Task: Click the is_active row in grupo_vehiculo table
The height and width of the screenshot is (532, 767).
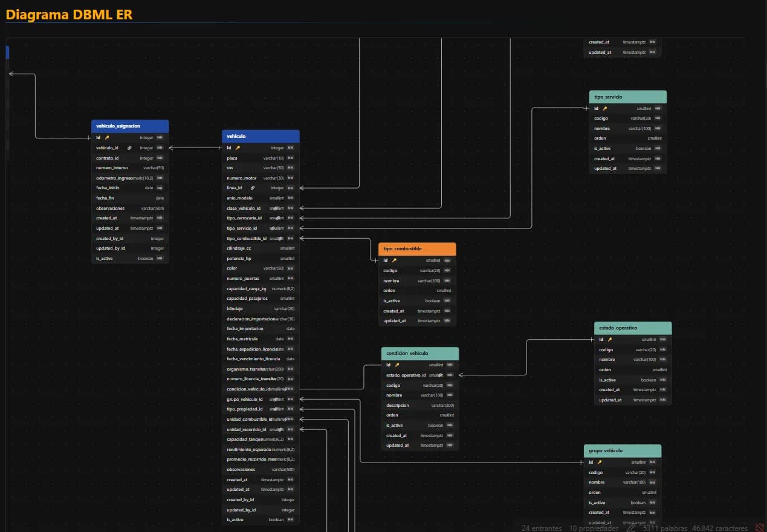Action: click(x=623, y=502)
